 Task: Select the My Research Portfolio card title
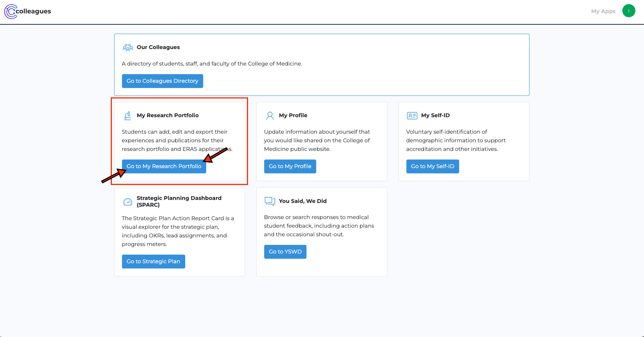(168, 115)
